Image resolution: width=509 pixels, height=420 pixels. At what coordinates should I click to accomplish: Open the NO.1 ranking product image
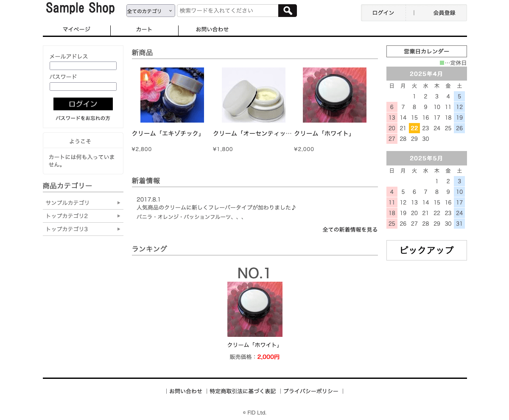click(255, 309)
